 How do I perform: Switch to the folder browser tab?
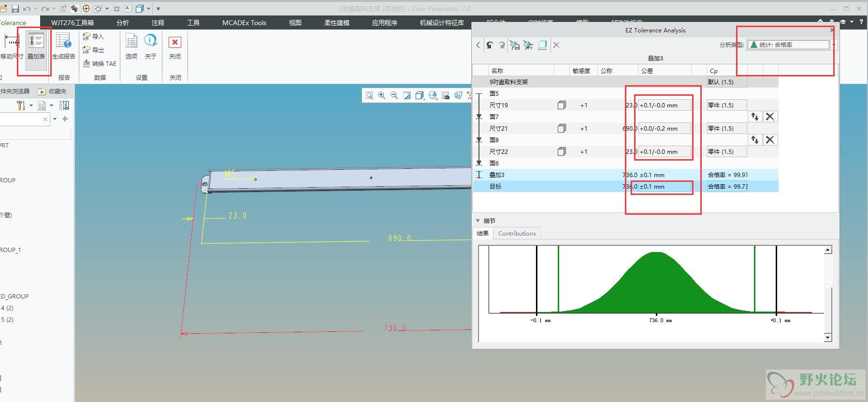tap(15, 91)
